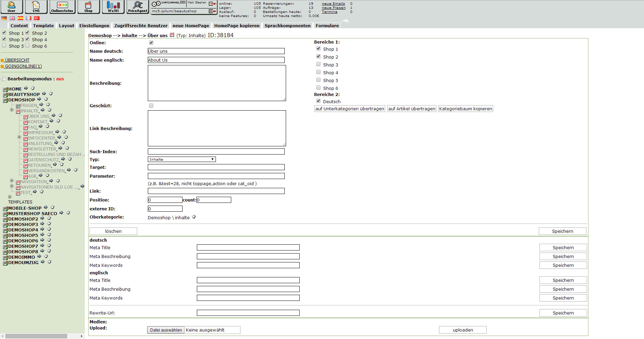Click the Shop basket icon in toolbar
The width and height of the screenshot is (644, 339).
(88, 6)
